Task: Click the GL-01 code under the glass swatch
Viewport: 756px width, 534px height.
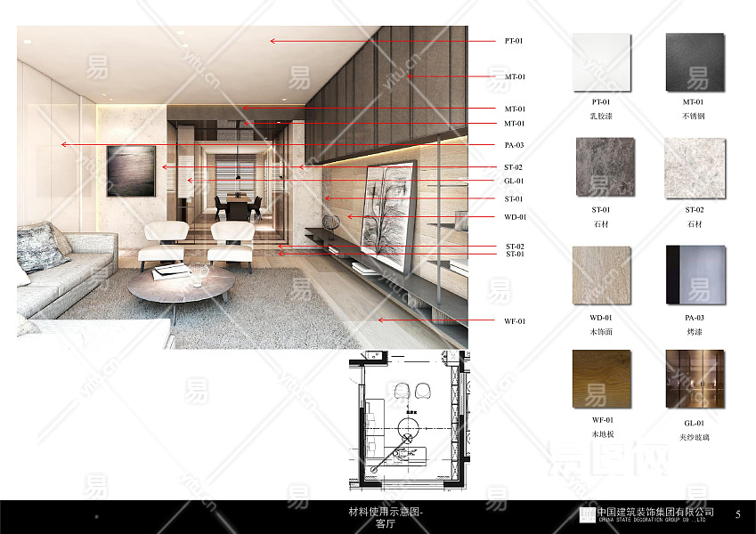Action: [695, 424]
